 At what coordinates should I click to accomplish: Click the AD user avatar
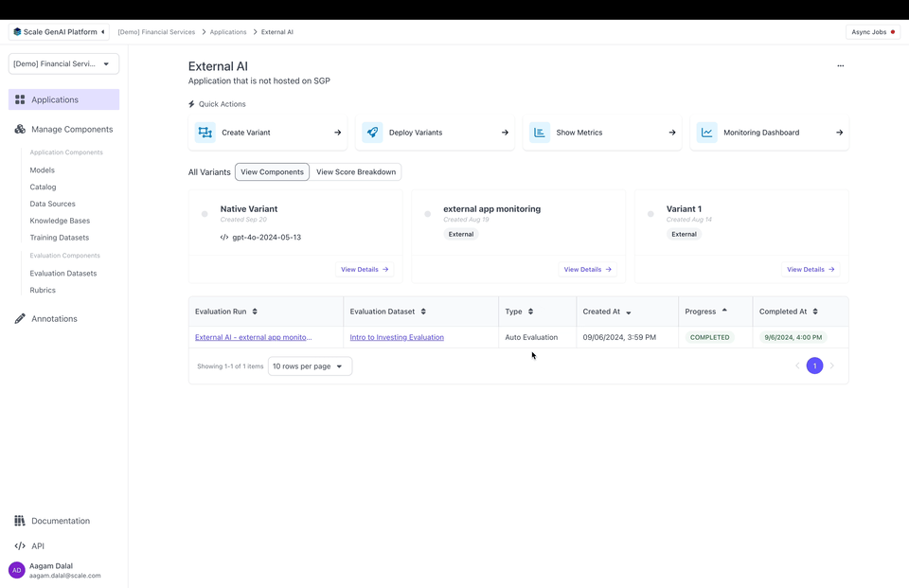[x=17, y=570]
